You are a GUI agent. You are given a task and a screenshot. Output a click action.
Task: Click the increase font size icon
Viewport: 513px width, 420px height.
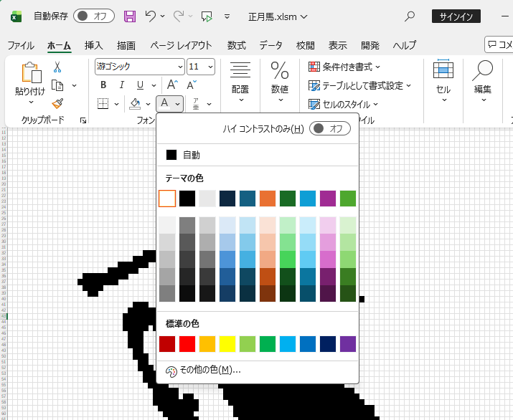172,85
